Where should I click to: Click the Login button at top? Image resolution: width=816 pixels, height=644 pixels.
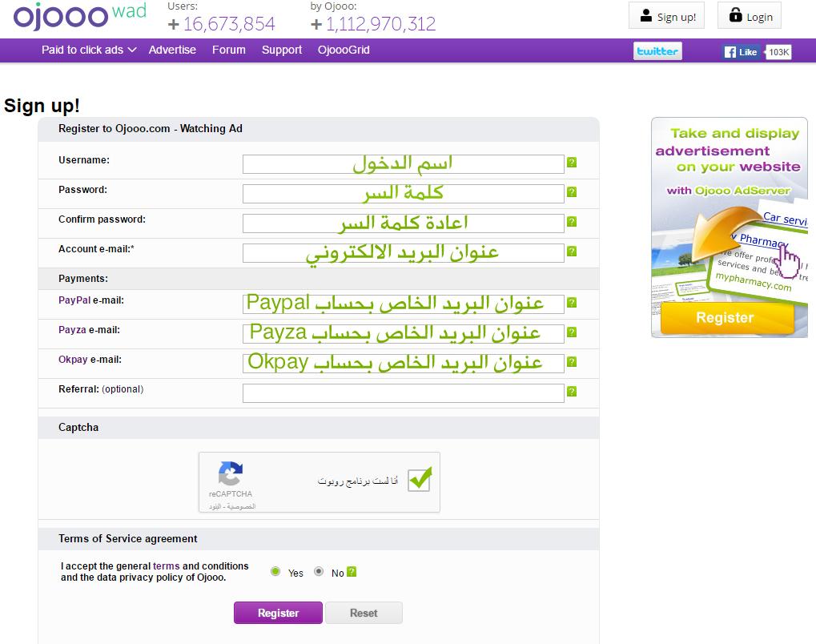(750, 15)
